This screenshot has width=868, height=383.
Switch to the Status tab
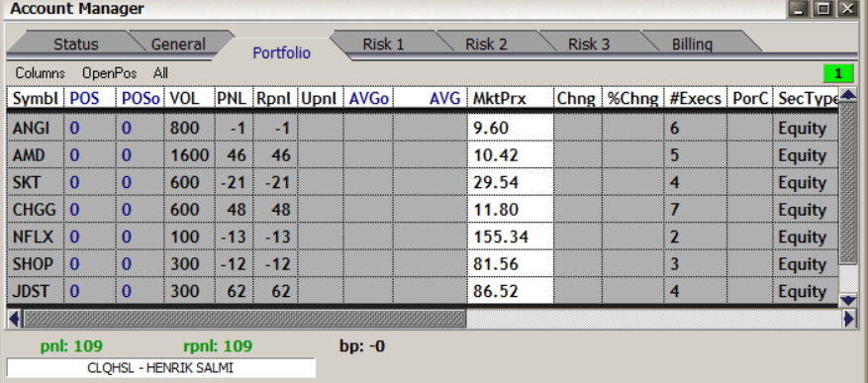point(76,45)
